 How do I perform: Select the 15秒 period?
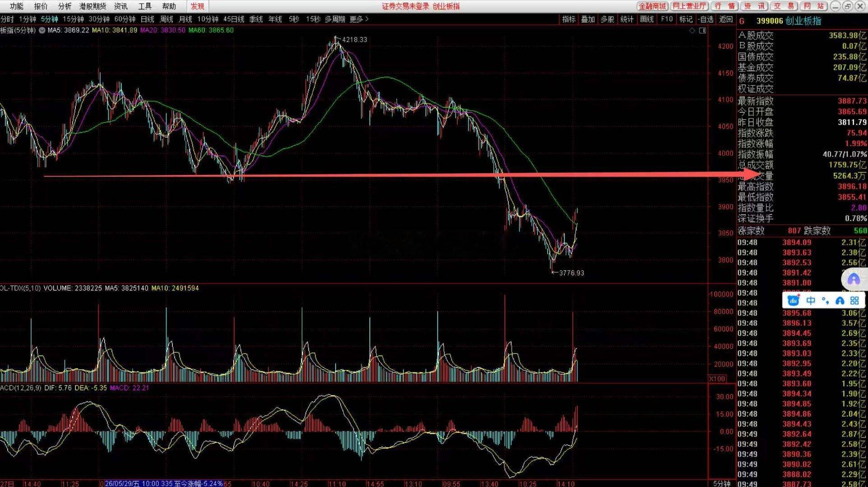pos(313,19)
